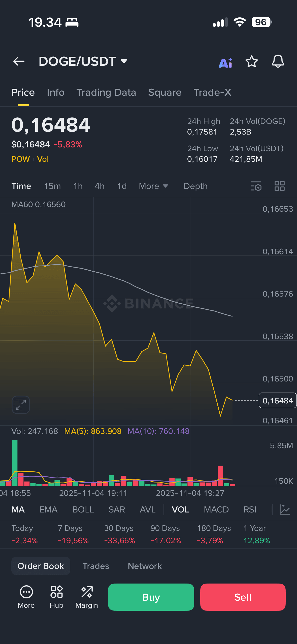Select the Time chart interval
Screen dimensions: 297x644
pyautogui.click(x=21, y=186)
